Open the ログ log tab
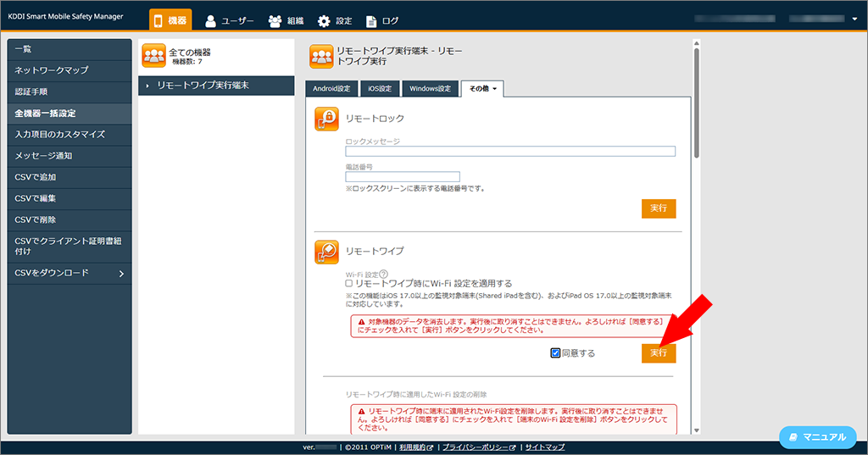The width and height of the screenshot is (868, 455). coord(382,21)
